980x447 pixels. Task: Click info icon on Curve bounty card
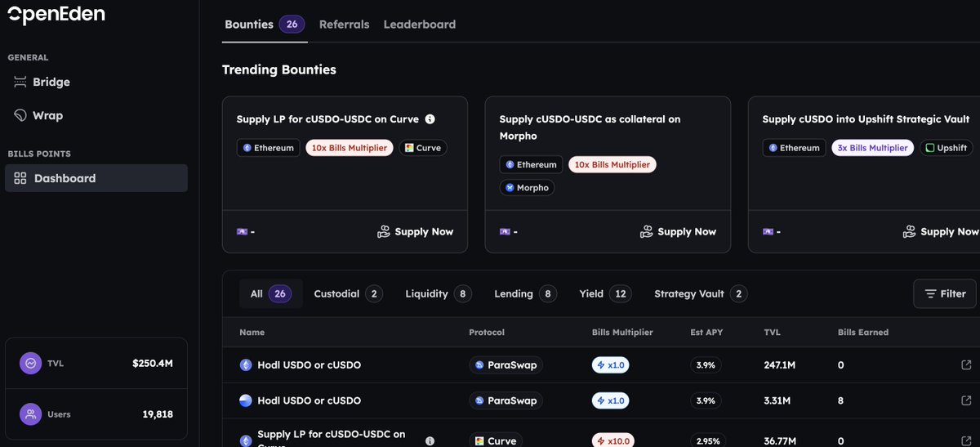pos(430,119)
